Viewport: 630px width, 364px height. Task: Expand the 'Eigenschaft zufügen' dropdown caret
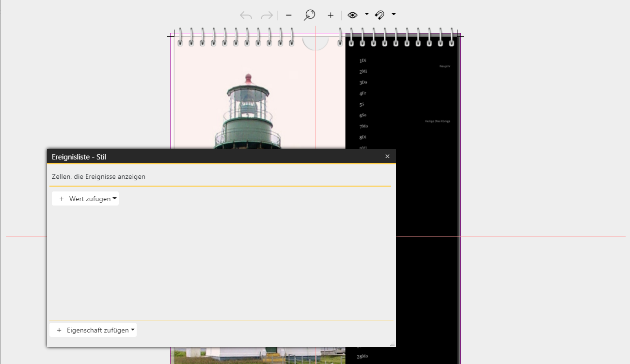point(133,330)
